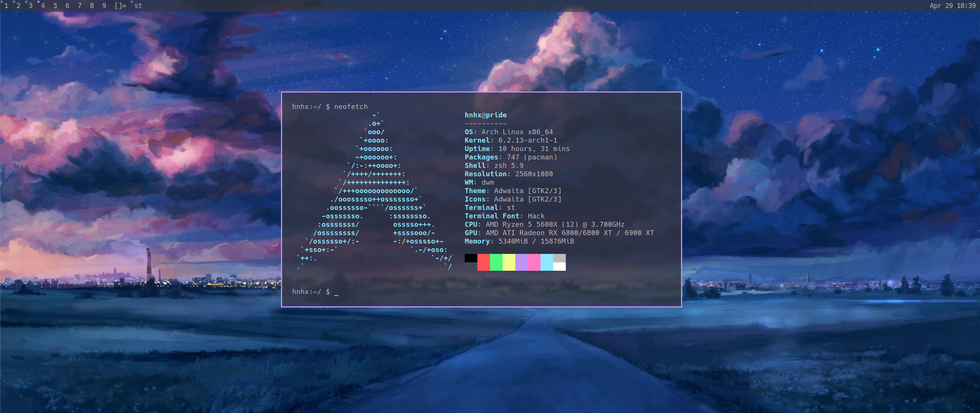Click the pink color block in neofetch
980x413 pixels.
[534, 262]
